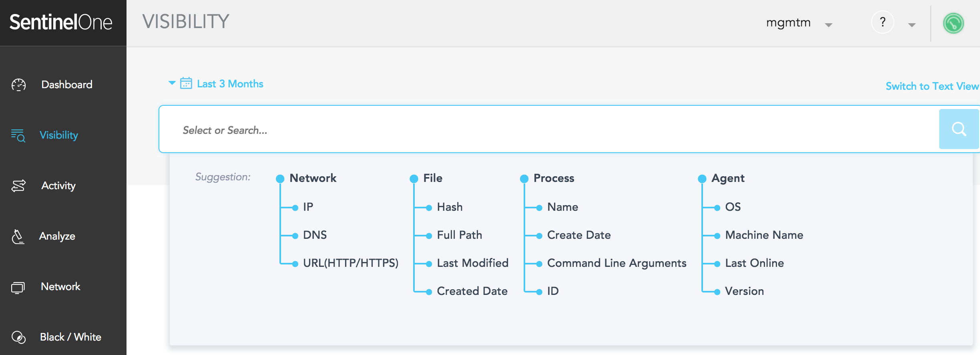Click the calendar icon for date range
The image size is (980, 355).
coord(186,83)
